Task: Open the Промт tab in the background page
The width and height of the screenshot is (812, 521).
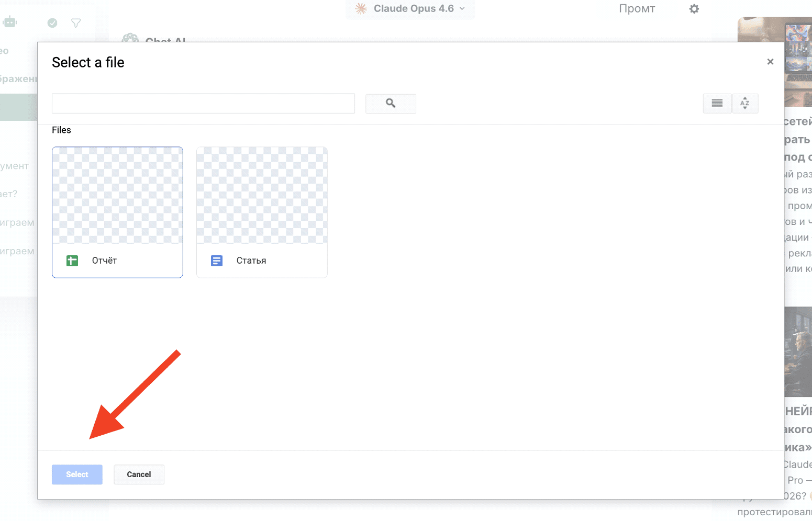Action: (637, 9)
